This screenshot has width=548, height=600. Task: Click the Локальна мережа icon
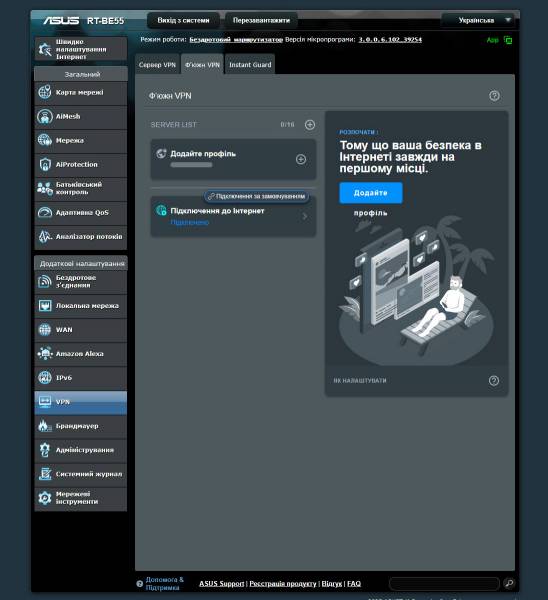tap(45, 306)
